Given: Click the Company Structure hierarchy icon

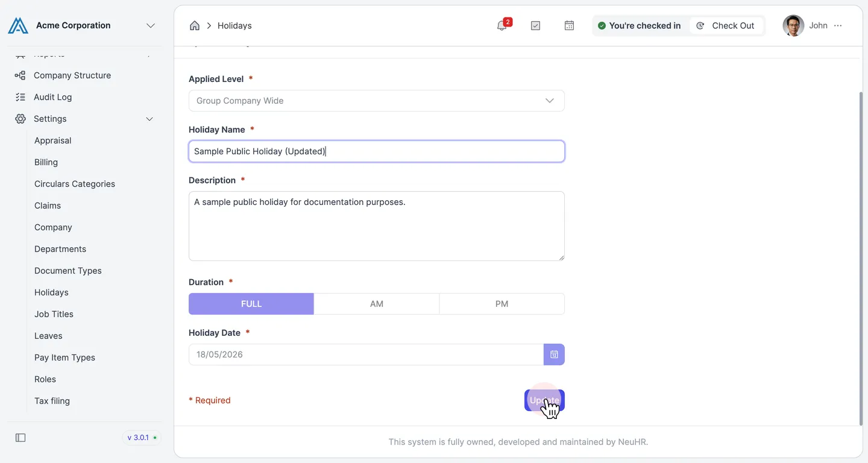Looking at the screenshot, I should pos(20,75).
